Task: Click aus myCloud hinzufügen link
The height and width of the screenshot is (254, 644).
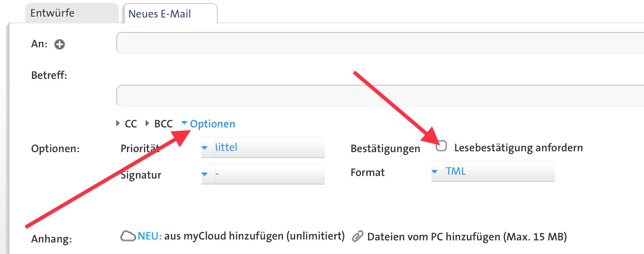Action: (254, 236)
